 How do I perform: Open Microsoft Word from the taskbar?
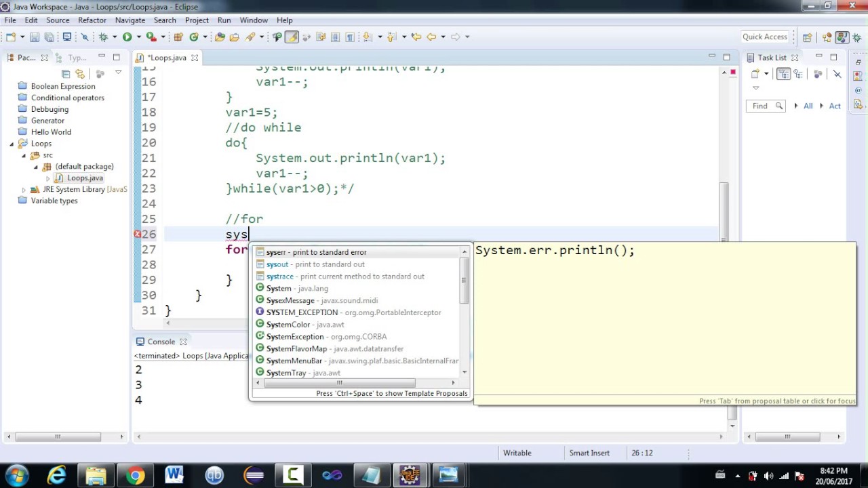[x=174, y=475]
